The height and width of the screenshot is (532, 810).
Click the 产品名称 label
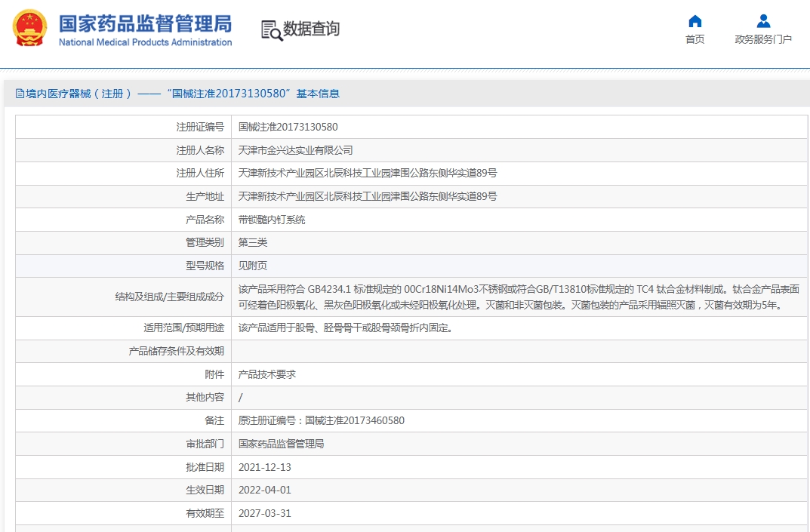tap(205, 220)
